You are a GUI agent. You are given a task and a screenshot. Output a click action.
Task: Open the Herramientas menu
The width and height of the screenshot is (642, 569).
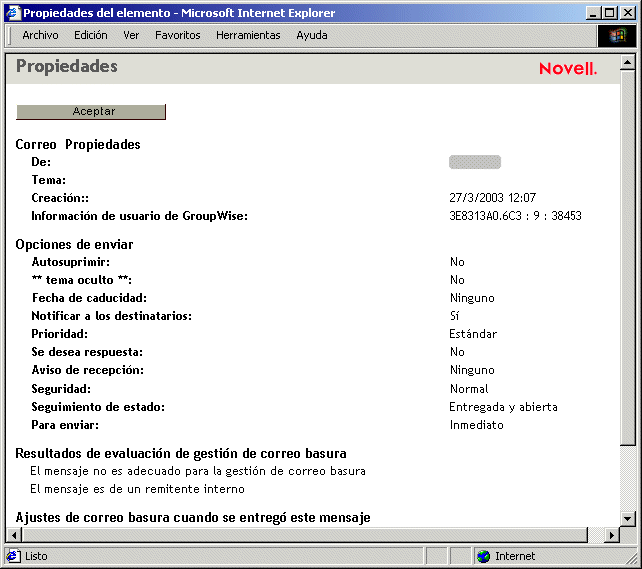pos(248,35)
